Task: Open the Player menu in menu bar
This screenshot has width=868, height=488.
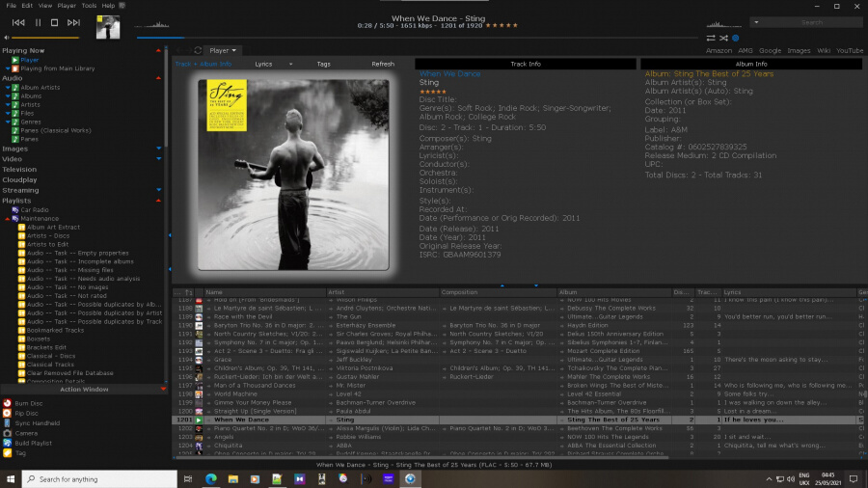Action: click(x=67, y=6)
